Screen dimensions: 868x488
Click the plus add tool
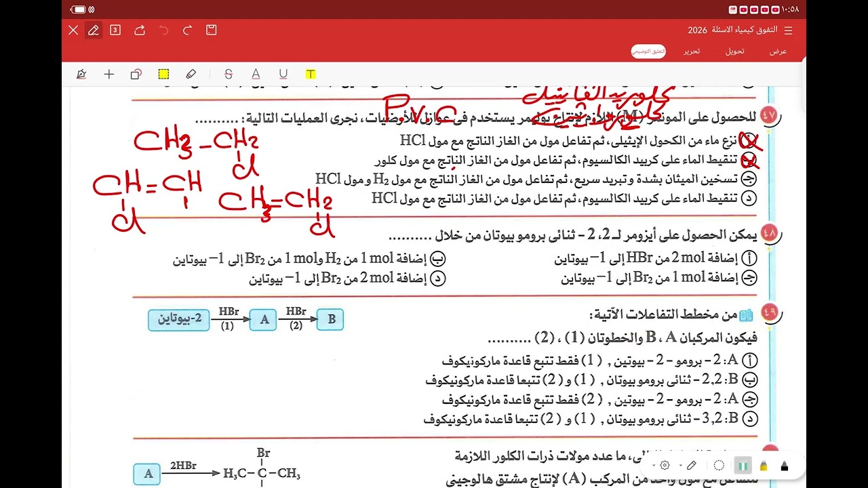[108, 75]
